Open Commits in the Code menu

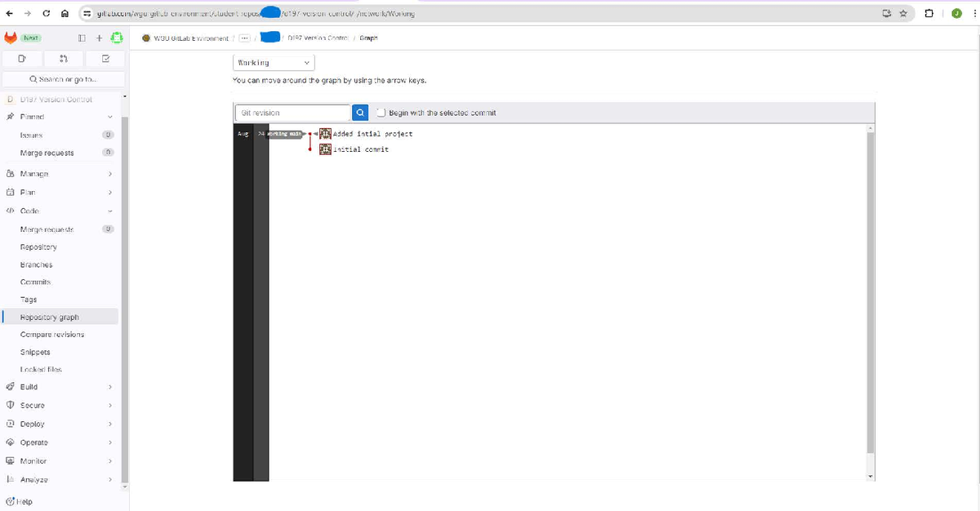pyautogui.click(x=35, y=282)
